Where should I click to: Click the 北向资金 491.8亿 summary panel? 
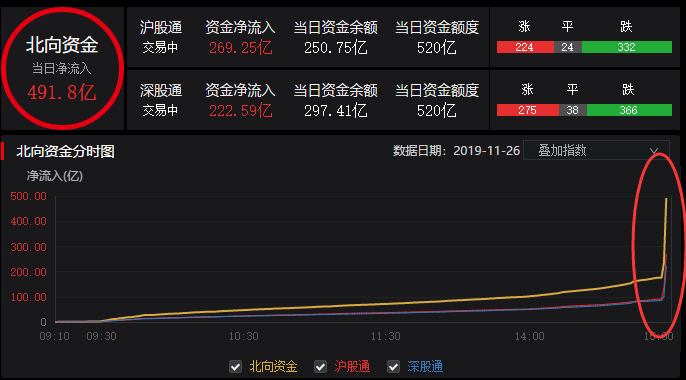pyautogui.click(x=62, y=69)
